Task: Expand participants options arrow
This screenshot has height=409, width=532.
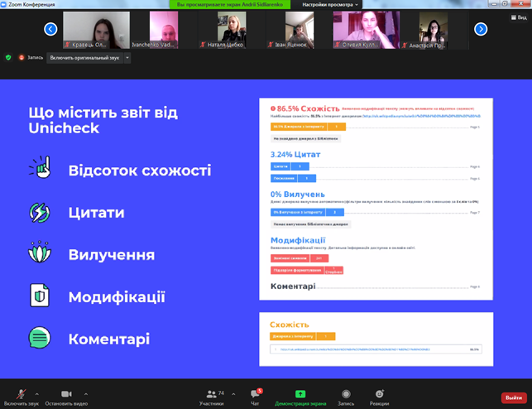Action: pyautogui.click(x=233, y=394)
